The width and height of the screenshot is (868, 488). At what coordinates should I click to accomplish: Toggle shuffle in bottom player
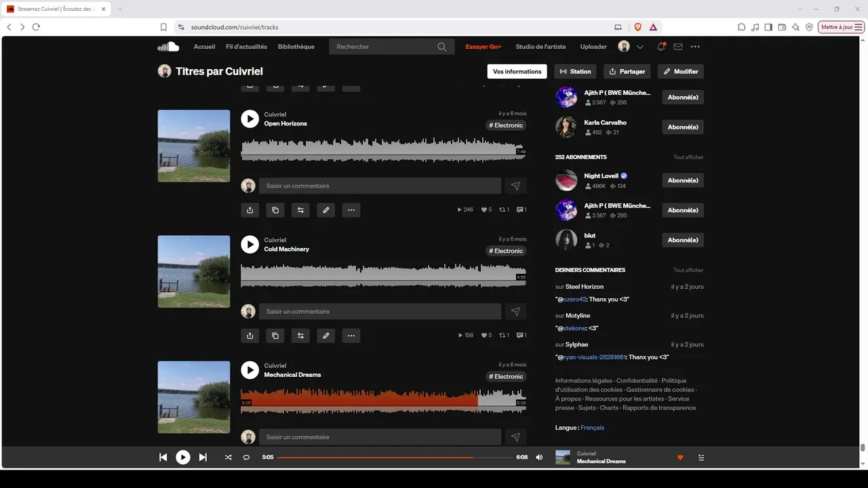[x=228, y=457]
